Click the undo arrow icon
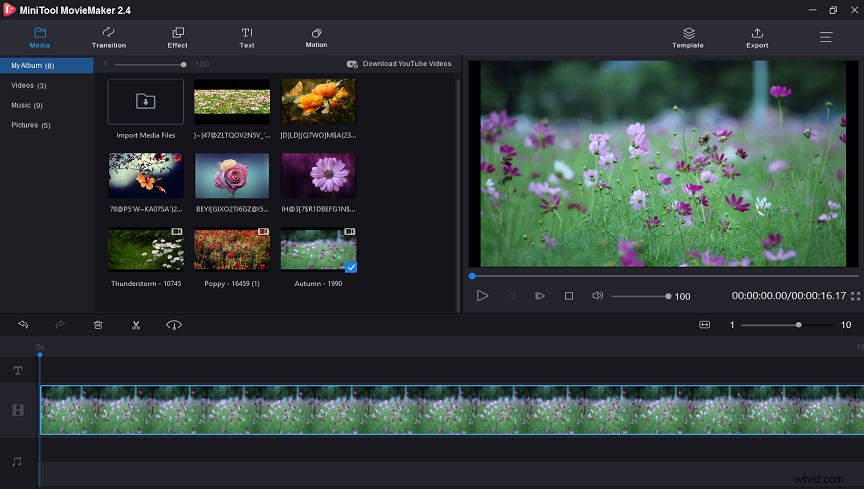 [23, 325]
